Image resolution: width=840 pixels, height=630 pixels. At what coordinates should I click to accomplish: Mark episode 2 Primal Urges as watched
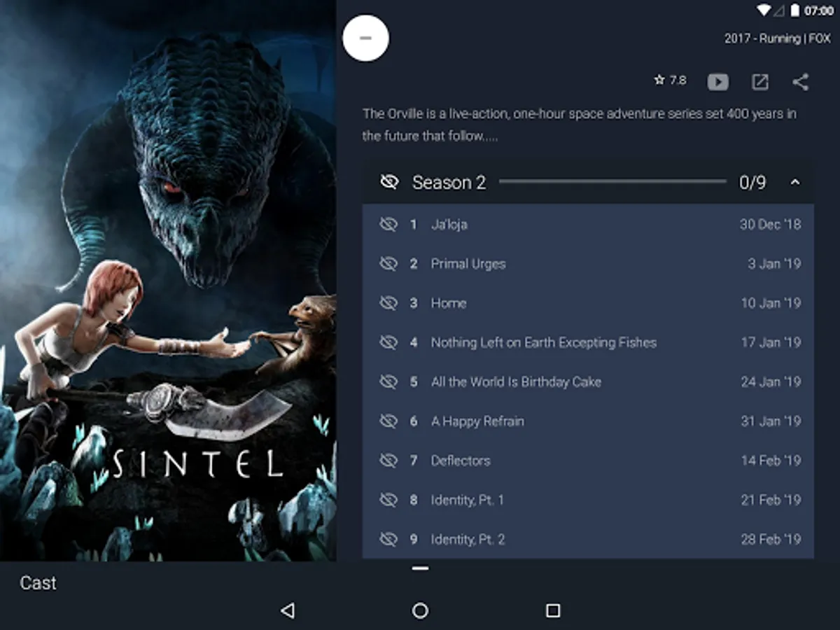pyautogui.click(x=388, y=263)
